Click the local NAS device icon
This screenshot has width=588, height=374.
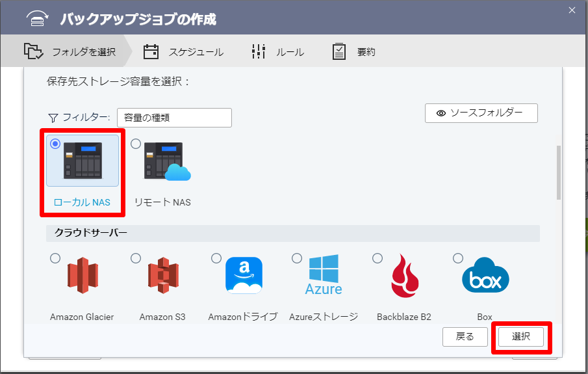coord(83,161)
